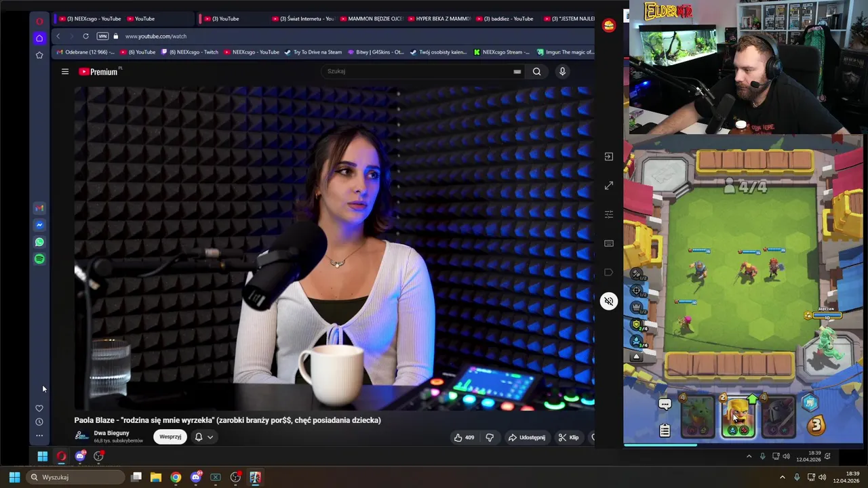Click the Wesprzyj button

(x=170, y=437)
